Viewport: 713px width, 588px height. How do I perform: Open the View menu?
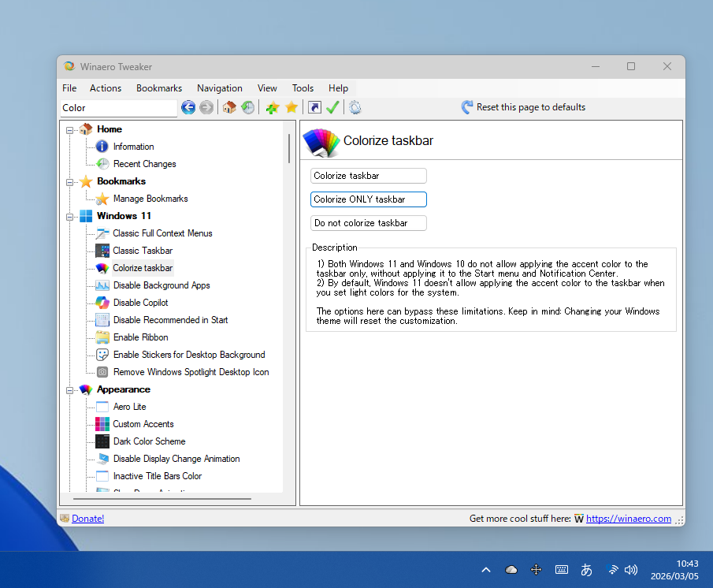click(x=267, y=88)
